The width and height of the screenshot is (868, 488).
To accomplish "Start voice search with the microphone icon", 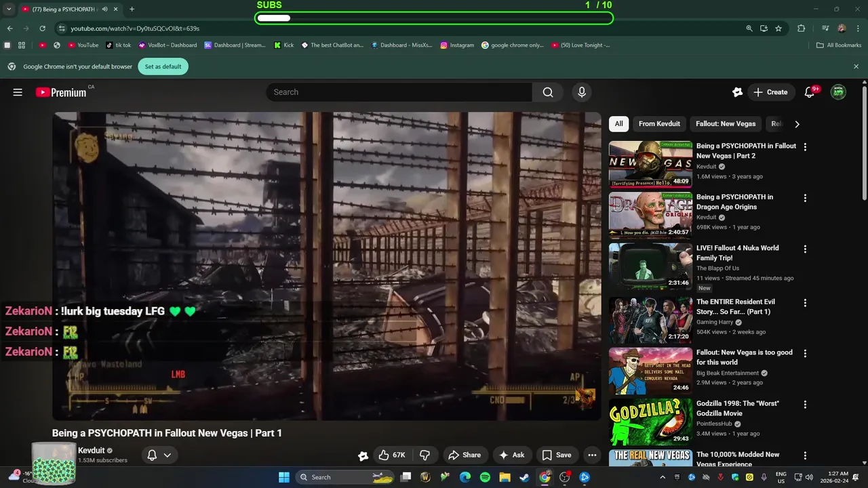I will (581, 92).
